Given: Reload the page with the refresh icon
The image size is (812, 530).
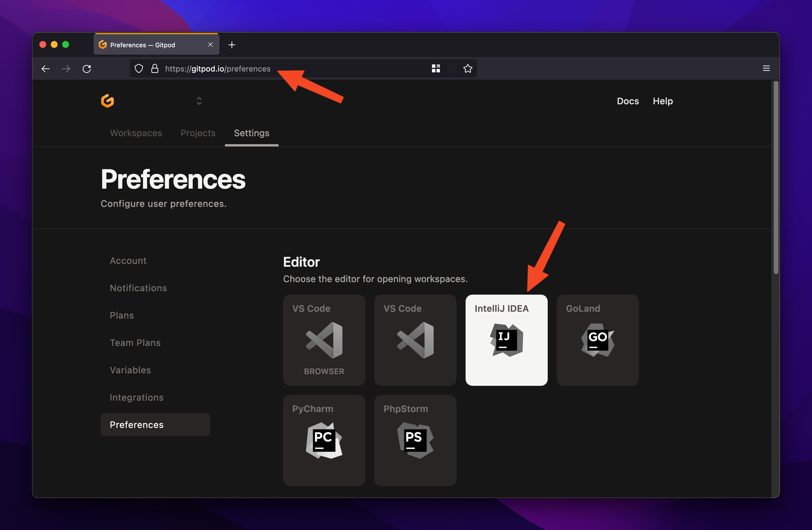Looking at the screenshot, I should pyautogui.click(x=87, y=69).
